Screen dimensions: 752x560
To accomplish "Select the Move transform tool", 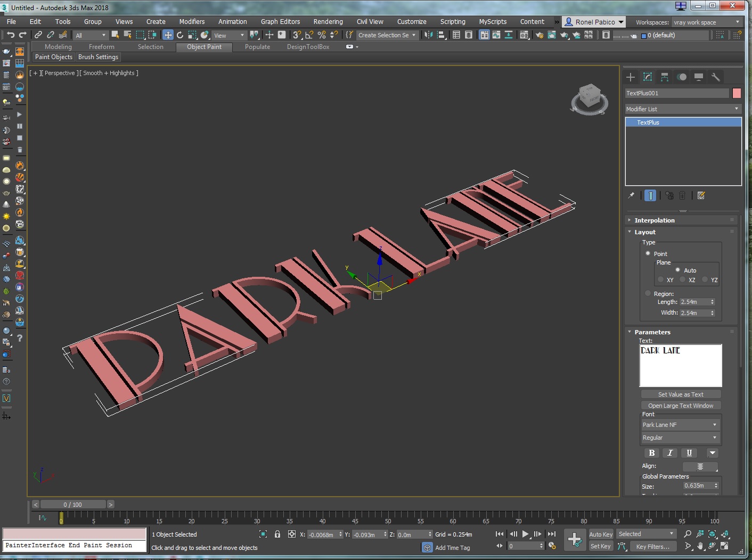I will tap(168, 35).
